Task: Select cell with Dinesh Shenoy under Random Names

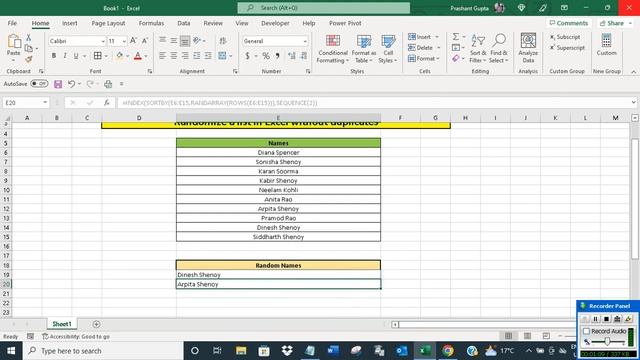Action: pos(278,275)
